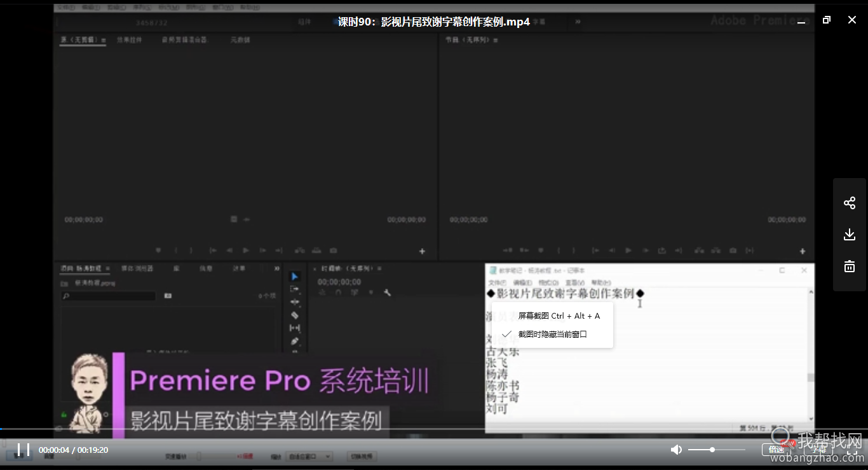Switch to the 效果控件 tab
The width and height of the screenshot is (868, 470).
point(129,40)
